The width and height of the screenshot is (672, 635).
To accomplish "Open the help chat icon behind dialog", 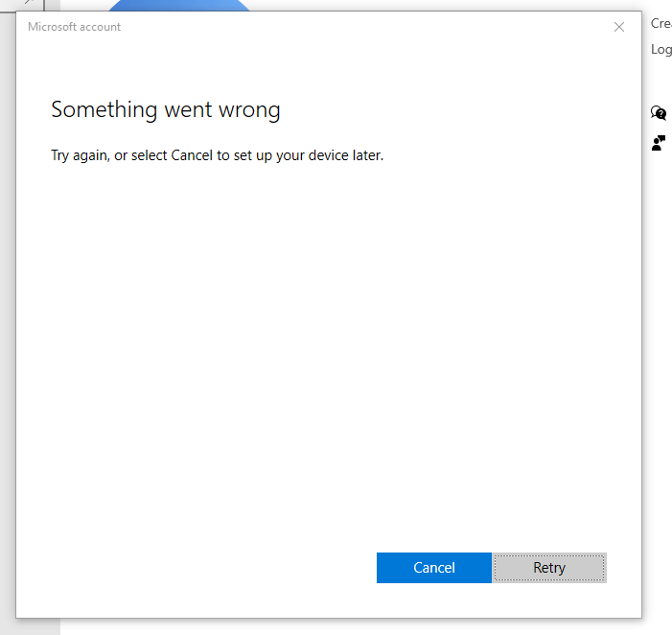I will (659, 113).
